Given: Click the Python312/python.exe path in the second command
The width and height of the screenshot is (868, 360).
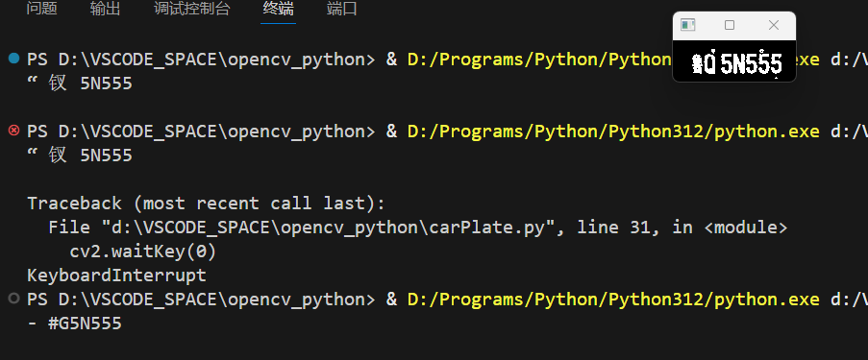Looking at the screenshot, I should coord(613,132).
